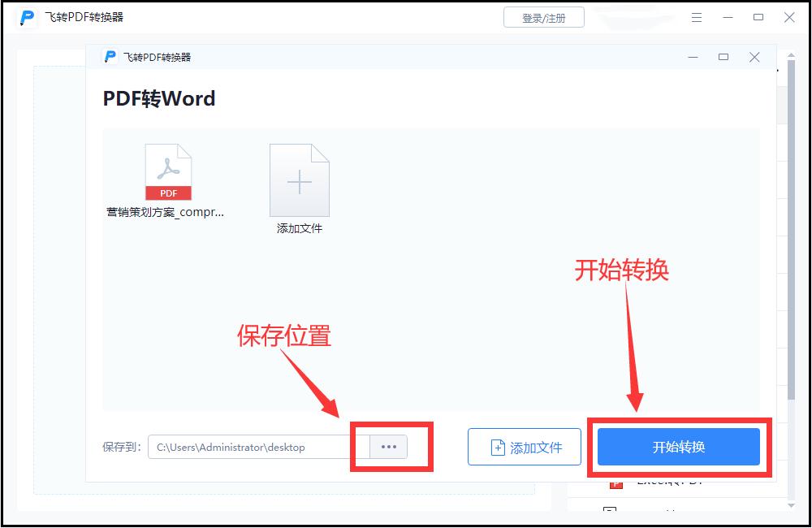Open the hamburger menu on main window
Image resolution: width=812 pixels, height=528 pixels.
point(696,17)
